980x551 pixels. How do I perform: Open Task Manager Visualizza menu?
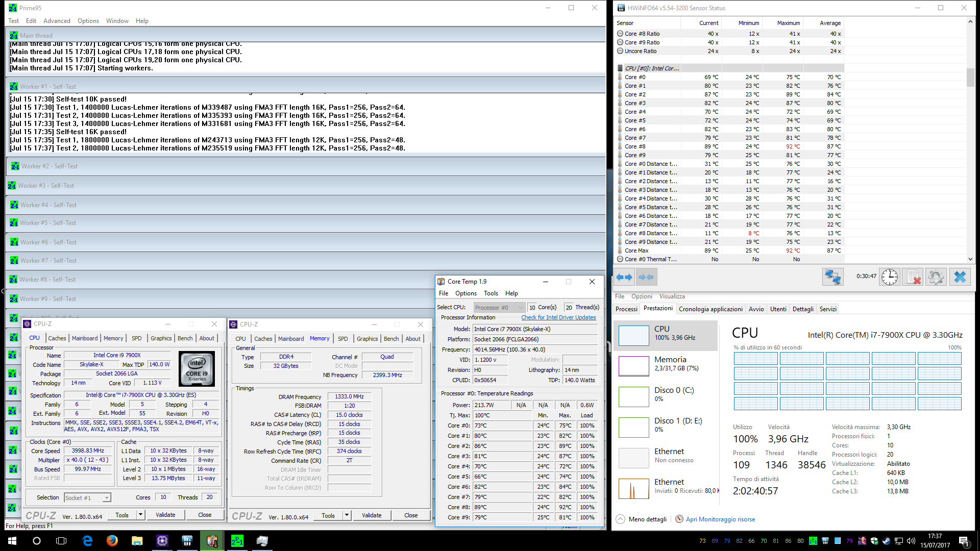672,296
